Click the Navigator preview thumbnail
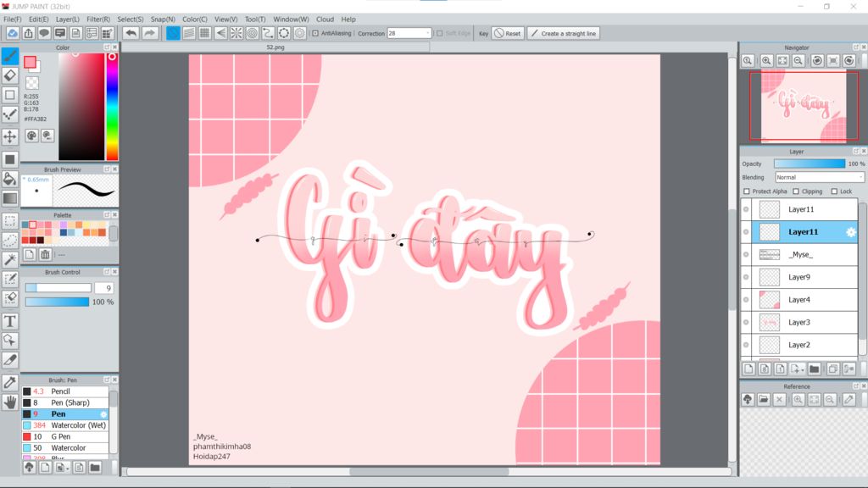The image size is (868, 488). tap(804, 106)
